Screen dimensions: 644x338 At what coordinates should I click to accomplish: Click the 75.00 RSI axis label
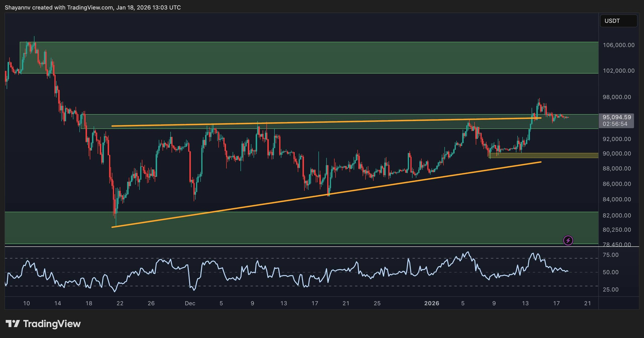(611, 255)
